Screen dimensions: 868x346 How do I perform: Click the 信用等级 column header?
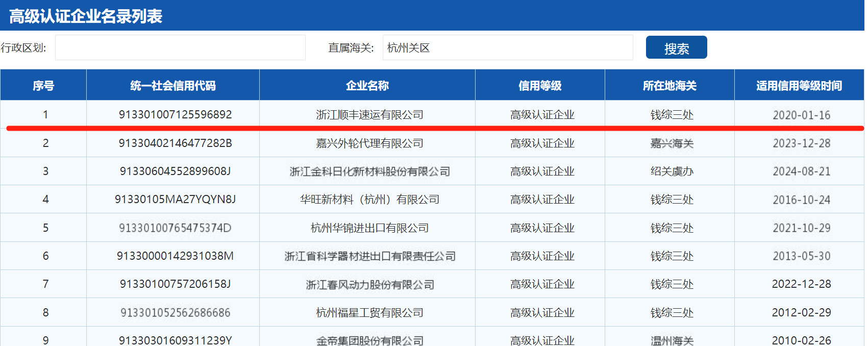coord(540,86)
